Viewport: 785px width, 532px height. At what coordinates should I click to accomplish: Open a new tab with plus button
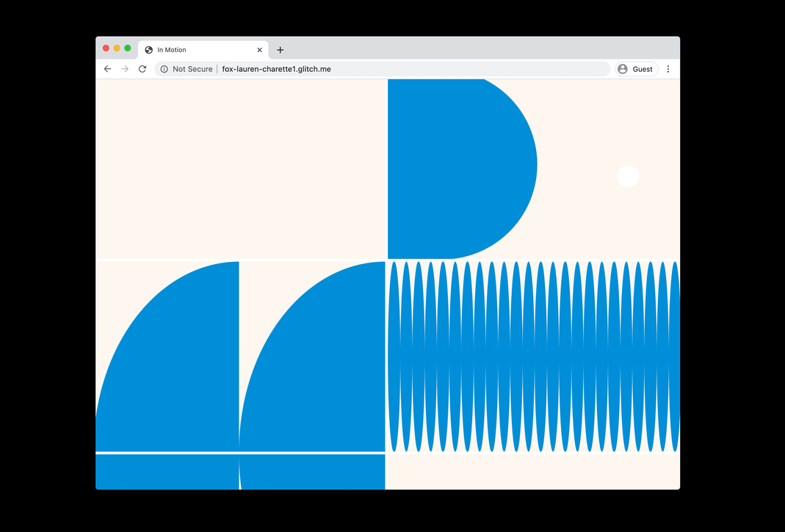pyautogui.click(x=281, y=50)
